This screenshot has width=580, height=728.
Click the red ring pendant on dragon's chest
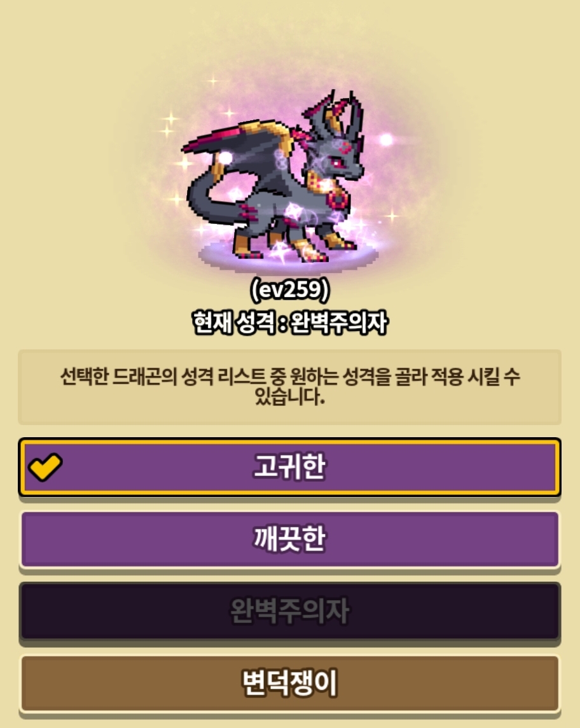[x=337, y=200]
